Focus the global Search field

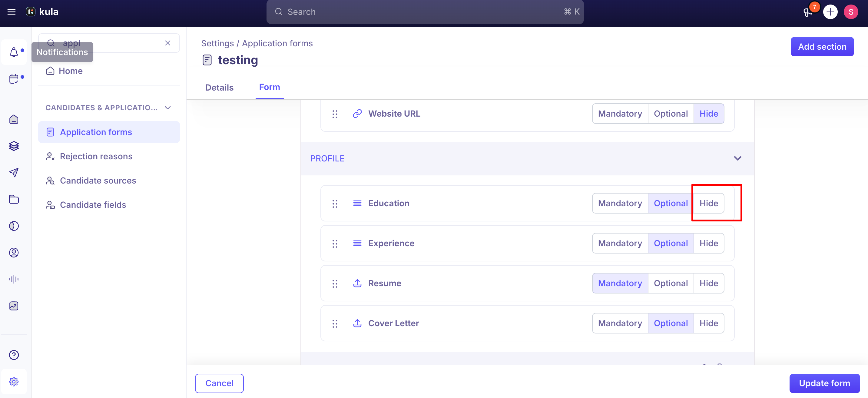point(425,12)
